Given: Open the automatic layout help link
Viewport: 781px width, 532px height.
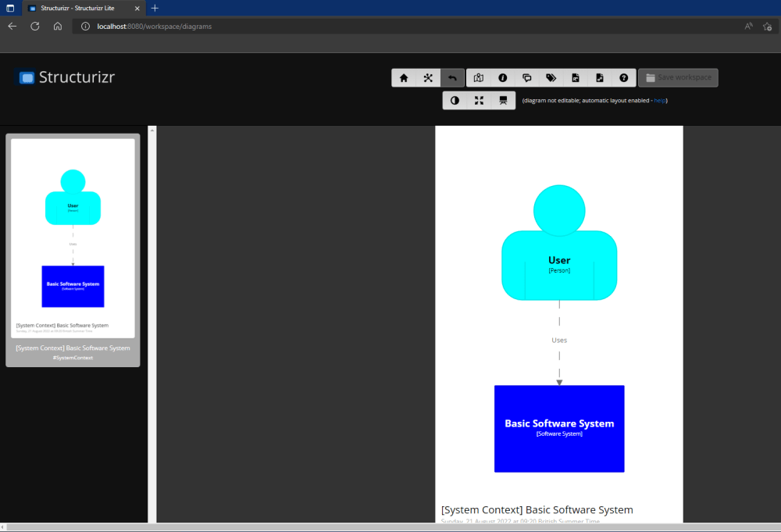Looking at the screenshot, I should click(x=660, y=100).
